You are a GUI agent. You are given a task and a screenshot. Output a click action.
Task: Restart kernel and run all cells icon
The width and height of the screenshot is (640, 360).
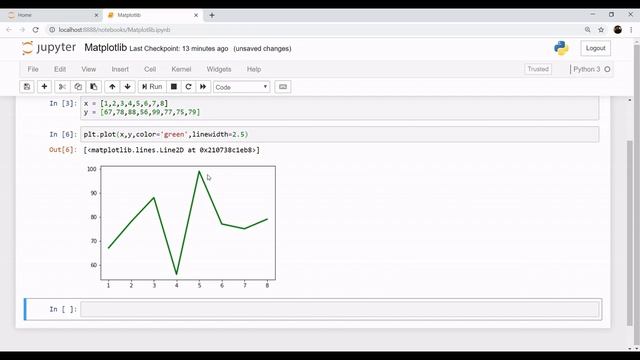pos(203,87)
